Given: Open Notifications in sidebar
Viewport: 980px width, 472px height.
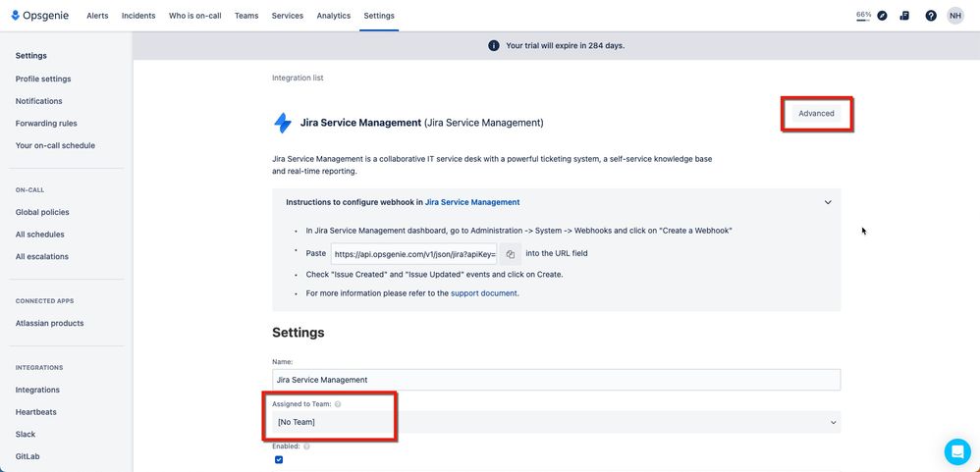Looking at the screenshot, I should point(38,101).
